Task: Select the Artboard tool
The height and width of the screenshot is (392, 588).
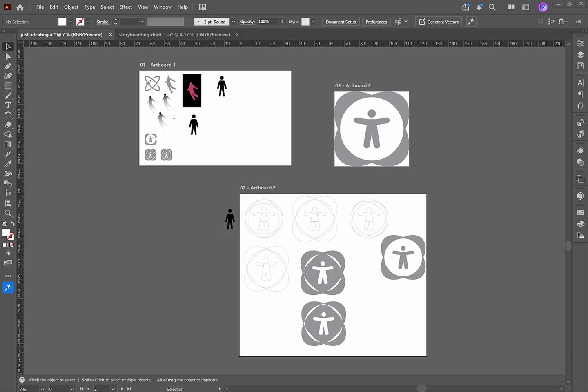Action: click(8, 194)
